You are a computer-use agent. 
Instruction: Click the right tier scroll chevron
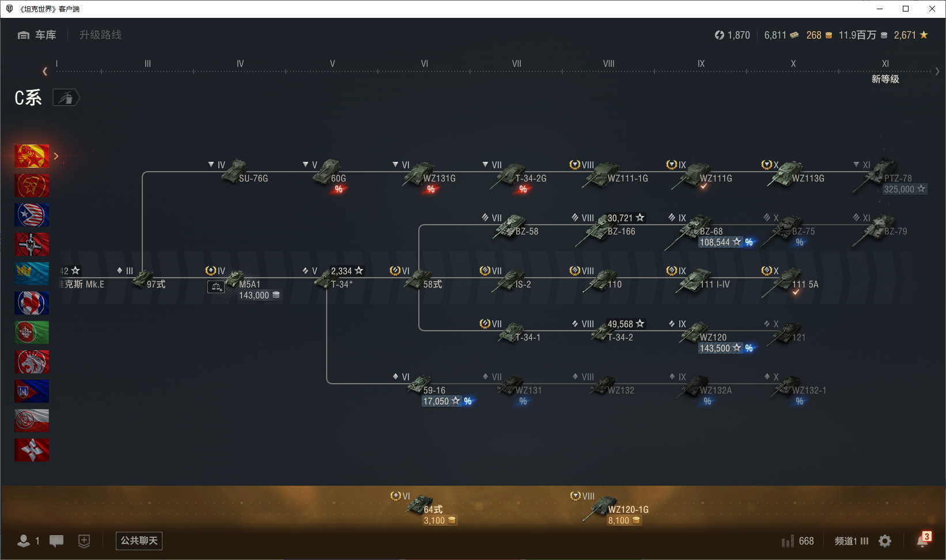(x=937, y=71)
